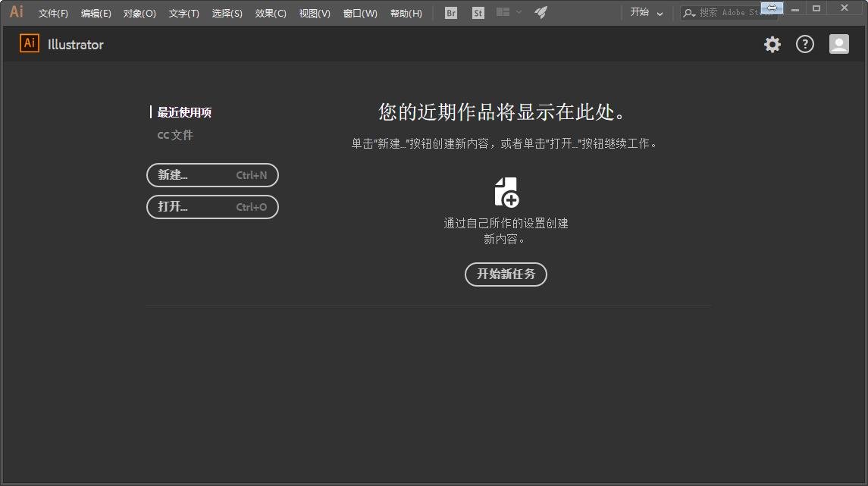Screen dimensions: 868x486
Task: Minimize the Illustrator window
Action: point(795,9)
